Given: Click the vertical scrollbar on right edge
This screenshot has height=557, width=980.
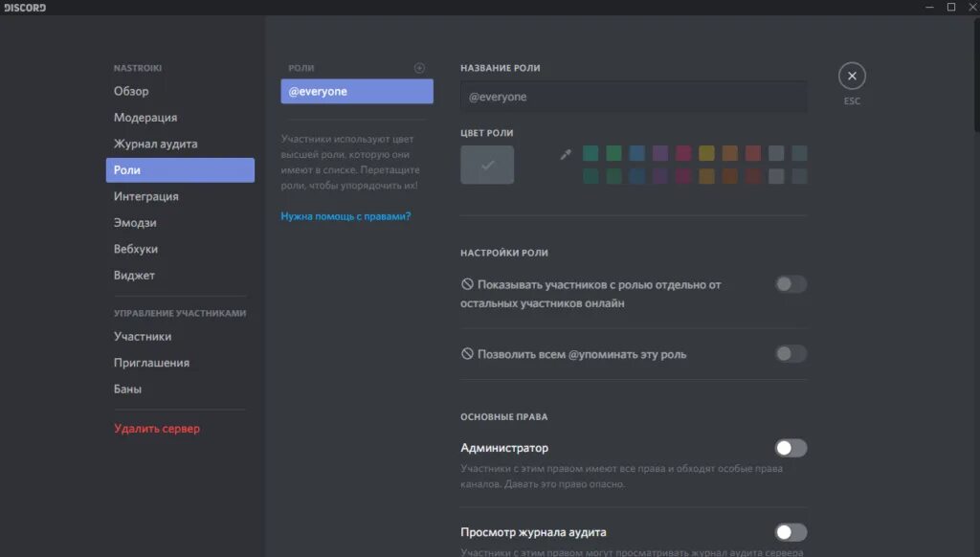Looking at the screenshot, I should click(x=976, y=75).
